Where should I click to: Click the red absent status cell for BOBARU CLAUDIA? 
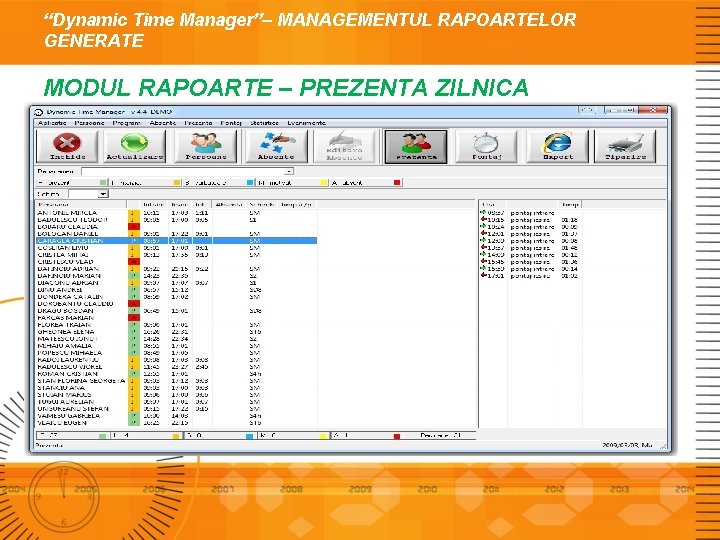coord(134,227)
